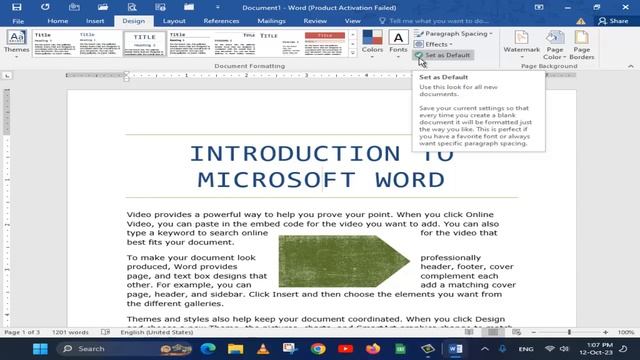Select the first style set thumbnail

coord(55,44)
